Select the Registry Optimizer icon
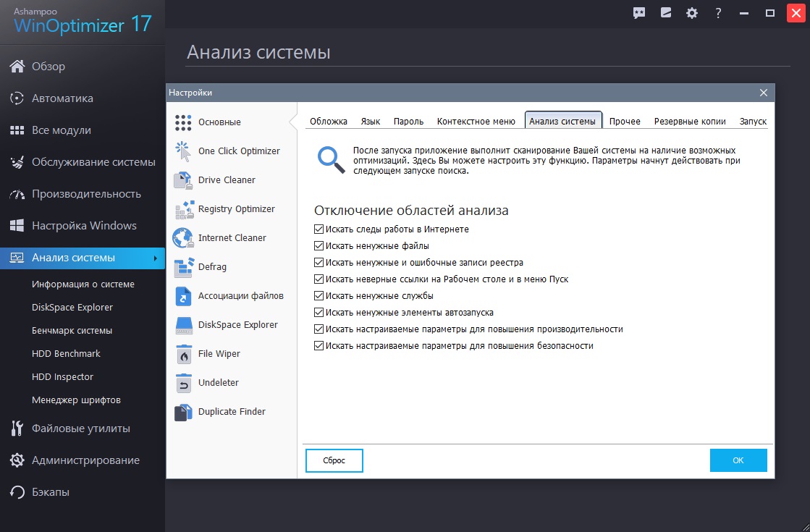The image size is (810, 532). [x=184, y=209]
